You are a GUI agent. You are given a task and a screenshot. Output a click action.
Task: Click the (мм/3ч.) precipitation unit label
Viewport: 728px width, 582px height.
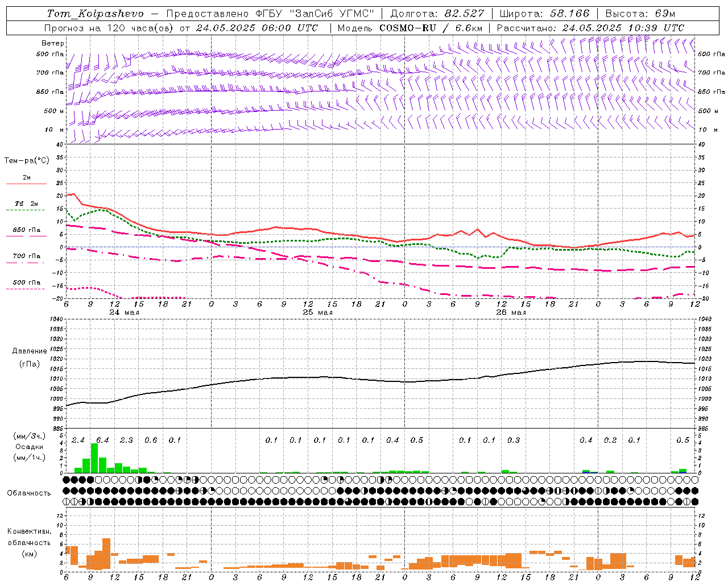(29, 436)
